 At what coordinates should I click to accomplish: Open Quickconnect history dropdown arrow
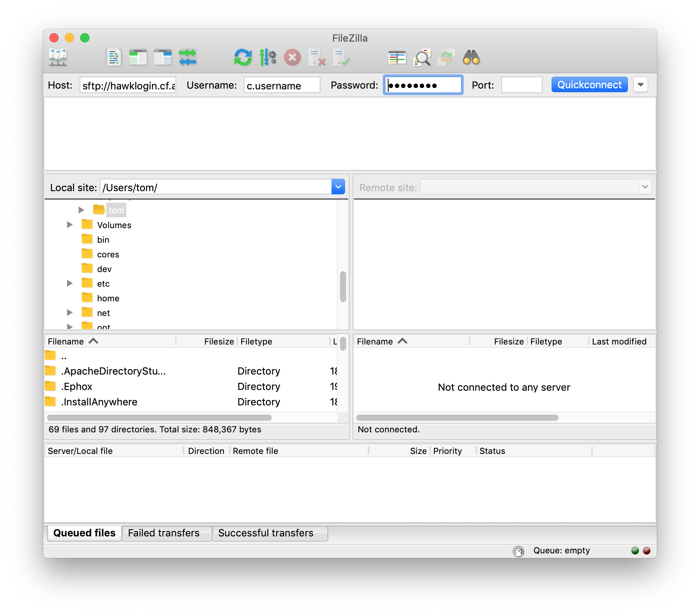[x=641, y=85]
